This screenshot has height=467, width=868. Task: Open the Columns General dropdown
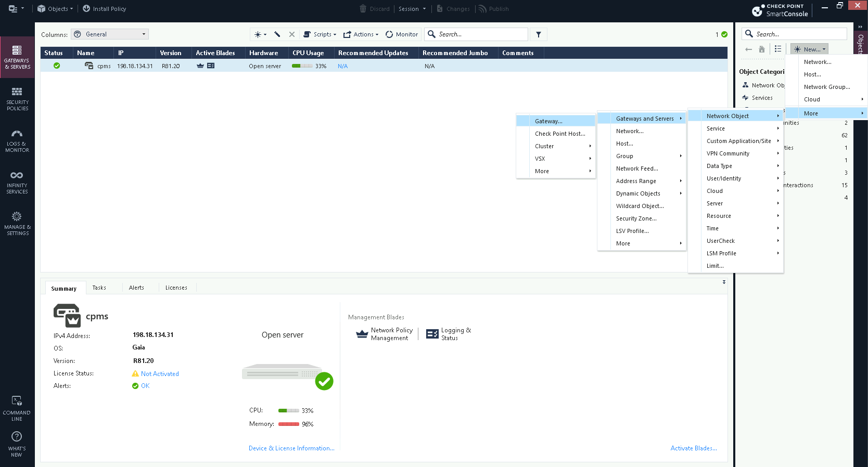click(x=110, y=34)
